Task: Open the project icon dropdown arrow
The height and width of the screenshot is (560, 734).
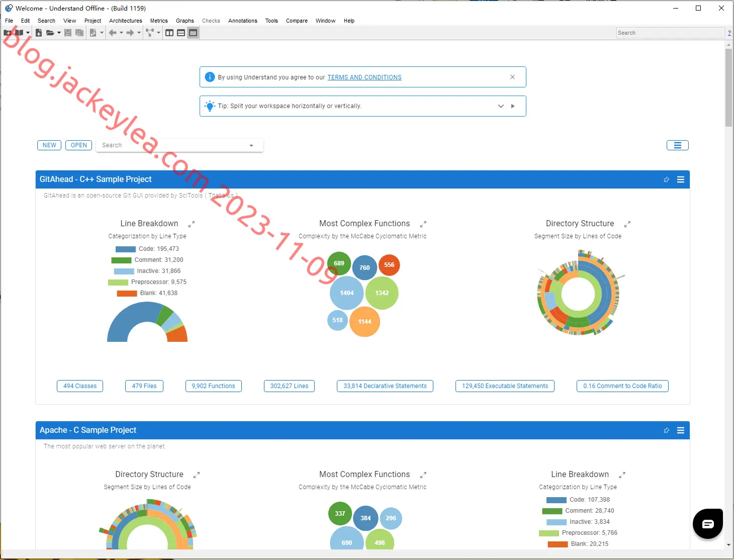Action: tap(28, 33)
